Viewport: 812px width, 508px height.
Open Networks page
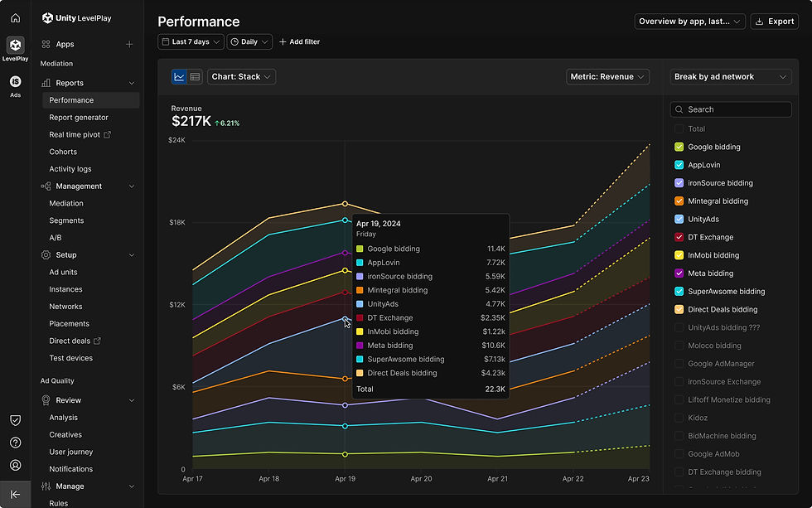click(x=65, y=307)
